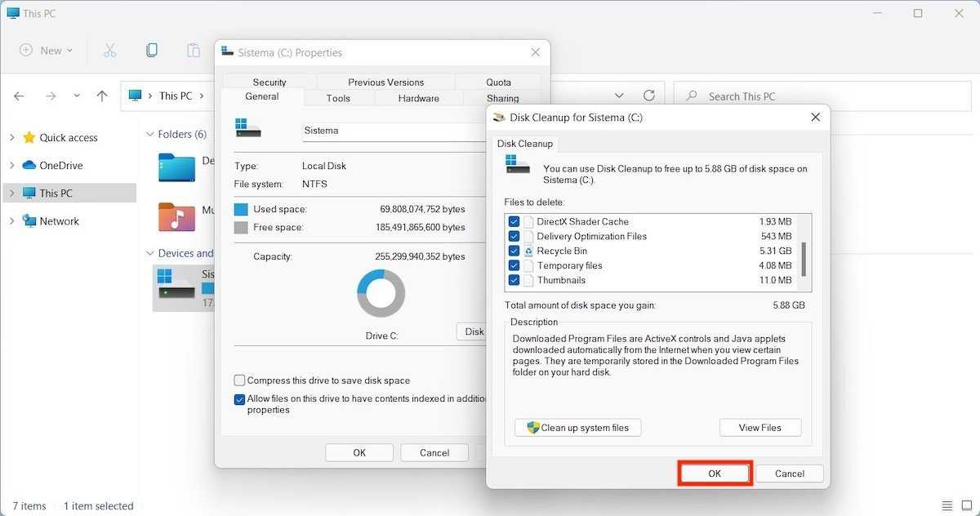
Task: Open the Previous Versions tab
Action: (x=385, y=82)
